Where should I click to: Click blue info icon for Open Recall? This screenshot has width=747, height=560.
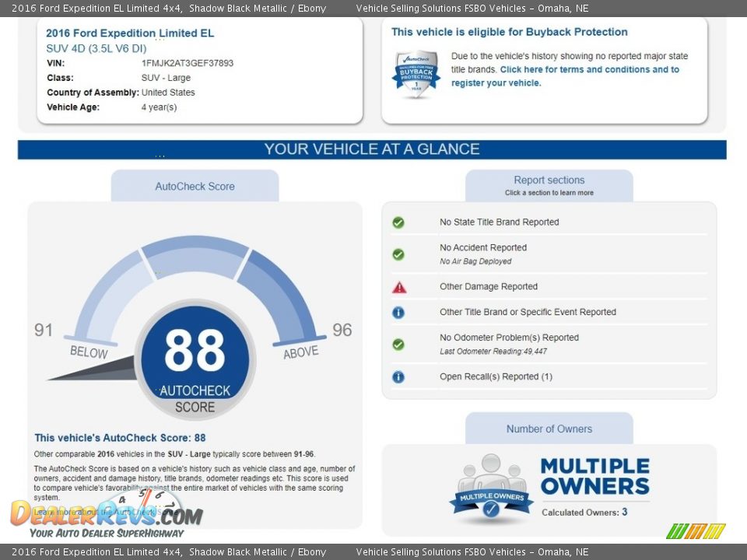coord(398,376)
